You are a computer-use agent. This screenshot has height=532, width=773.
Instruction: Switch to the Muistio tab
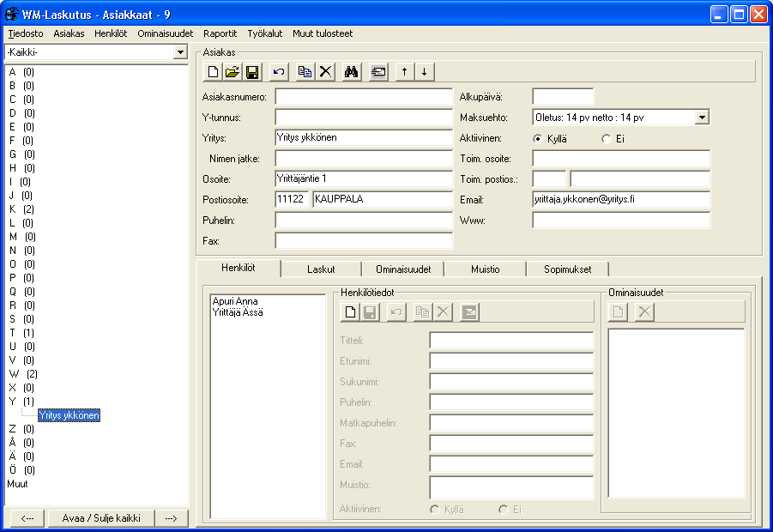485,269
